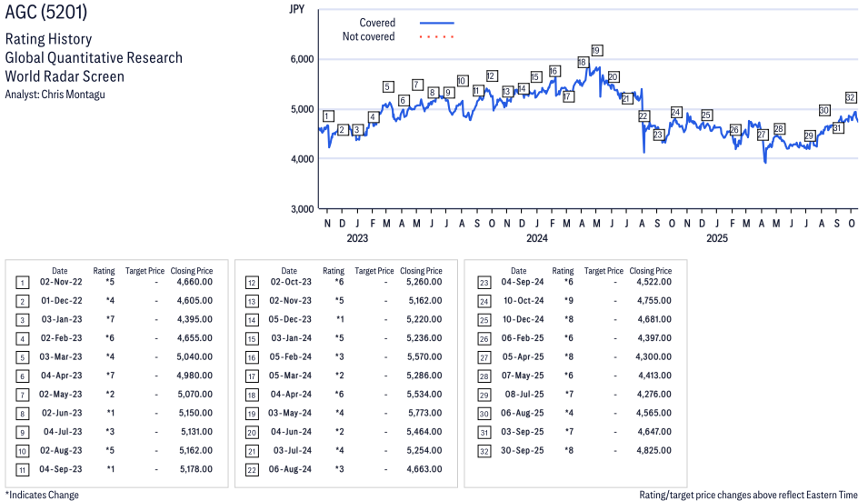The image size is (868, 501).
Task: Select marker 5 on the price chart
Action: [388, 87]
